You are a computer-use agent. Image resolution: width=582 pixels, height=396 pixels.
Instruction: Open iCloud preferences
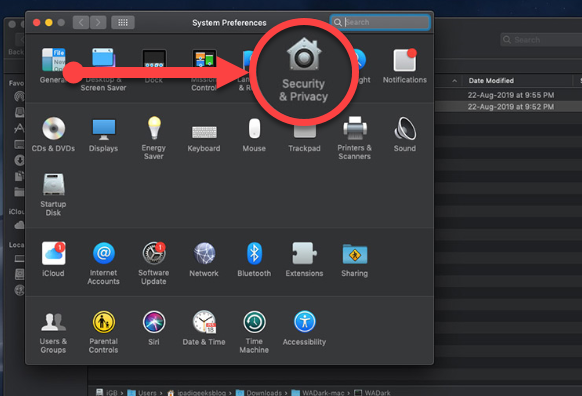tap(53, 259)
